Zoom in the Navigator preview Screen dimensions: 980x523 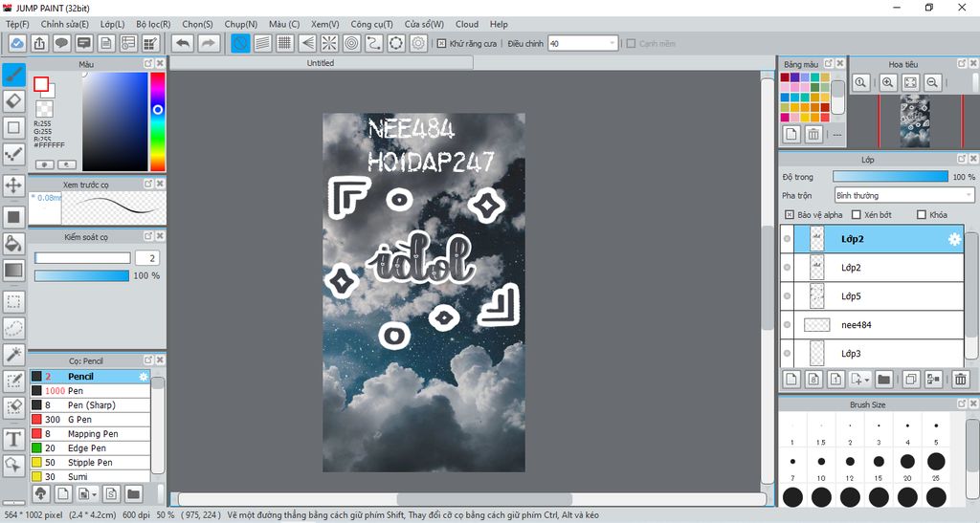(x=887, y=82)
